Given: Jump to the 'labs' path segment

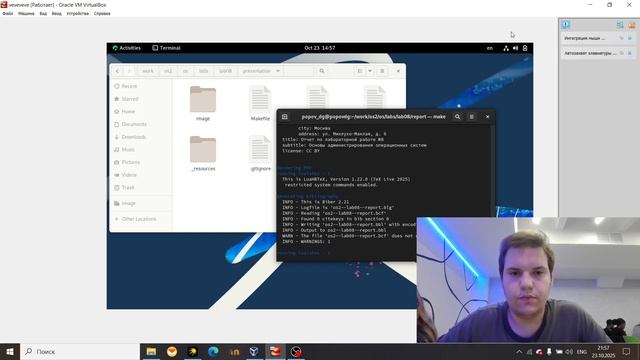Looking at the screenshot, I should [x=204, y=71].
